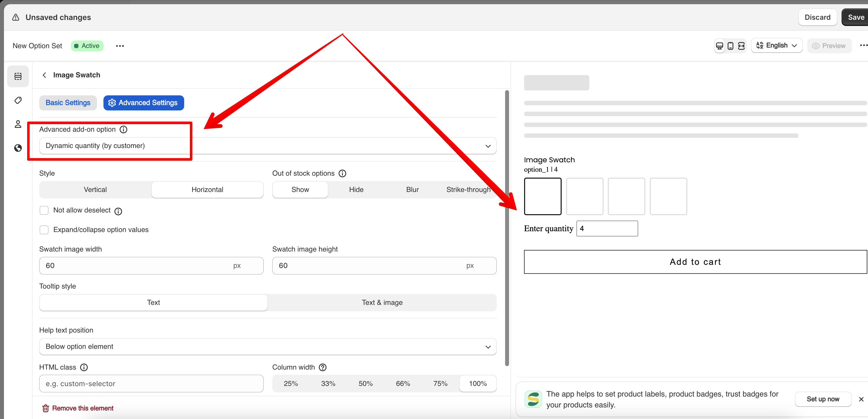This screenshot has height=419, width=868.
Task: Click back arrow next to Image Swatch
Action: click(x=44, y=75)
